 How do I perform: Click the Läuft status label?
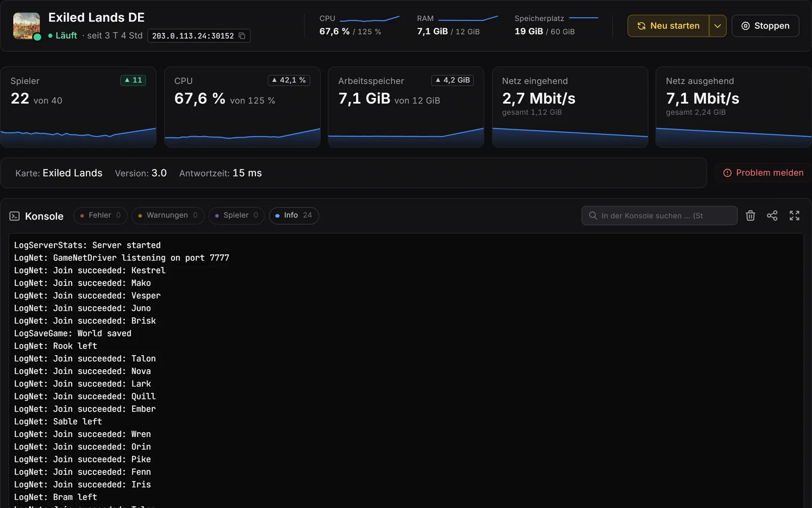click(66, 36)
